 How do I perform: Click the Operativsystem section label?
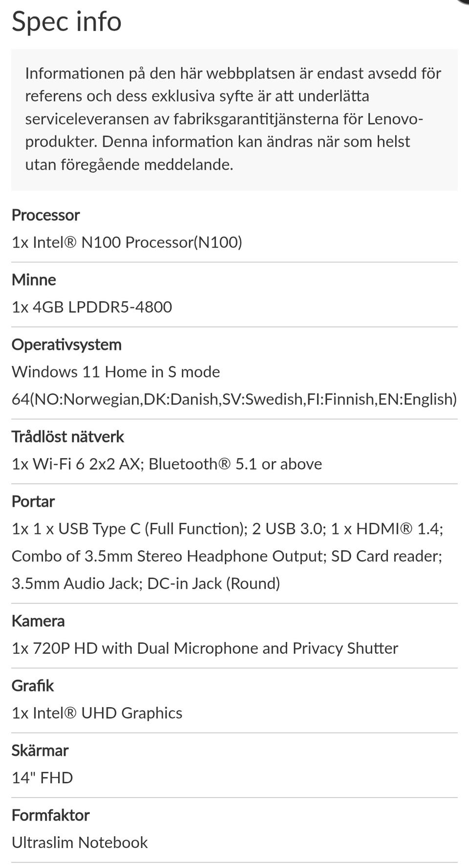click(x=66, y=345)
